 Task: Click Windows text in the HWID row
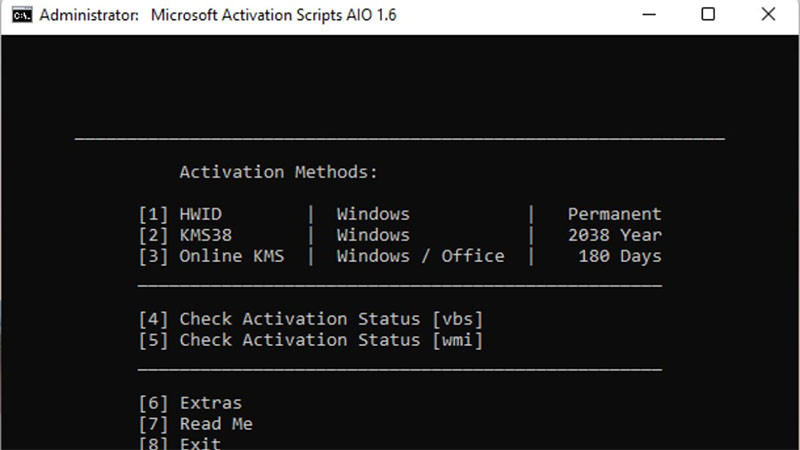(x=373, y=214)
